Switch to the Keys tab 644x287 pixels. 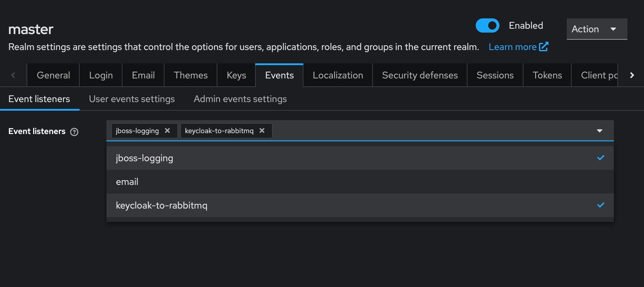[236, 75]
